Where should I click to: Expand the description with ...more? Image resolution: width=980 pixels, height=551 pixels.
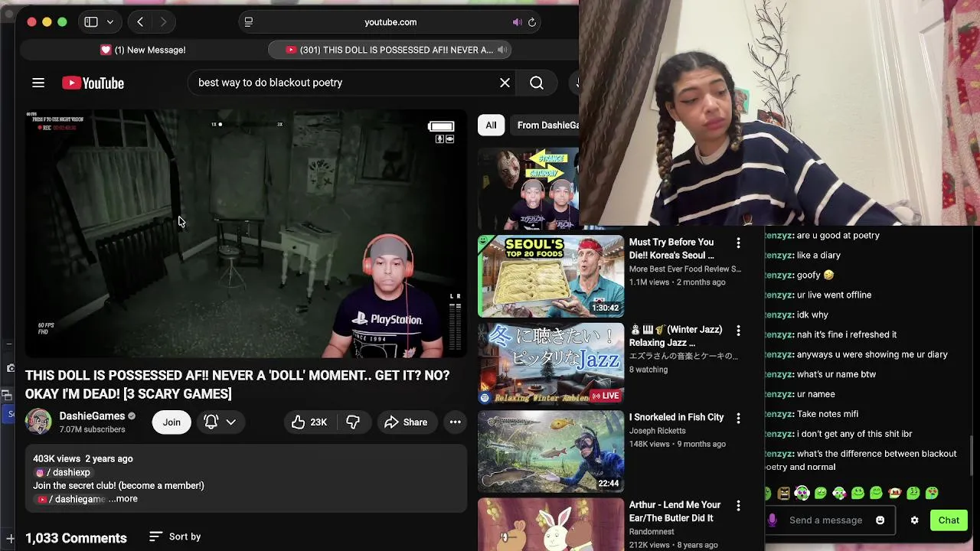pos(123,499)
